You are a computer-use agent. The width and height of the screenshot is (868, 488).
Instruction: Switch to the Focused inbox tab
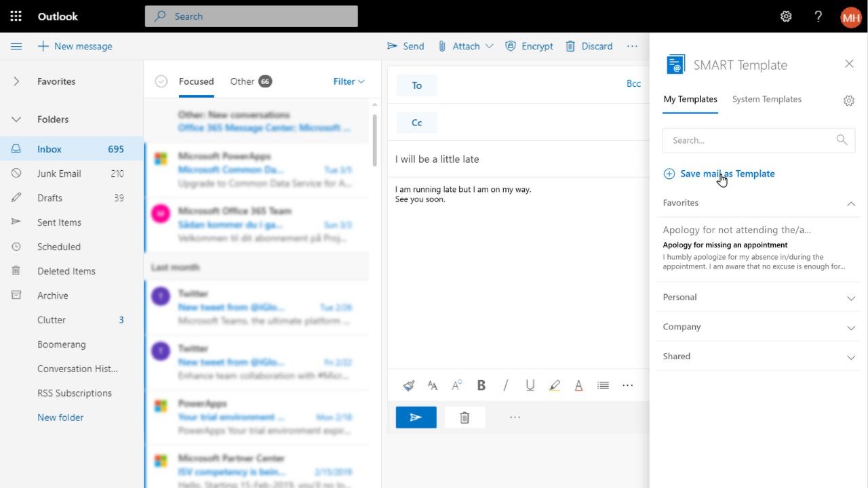click(196, 81)
